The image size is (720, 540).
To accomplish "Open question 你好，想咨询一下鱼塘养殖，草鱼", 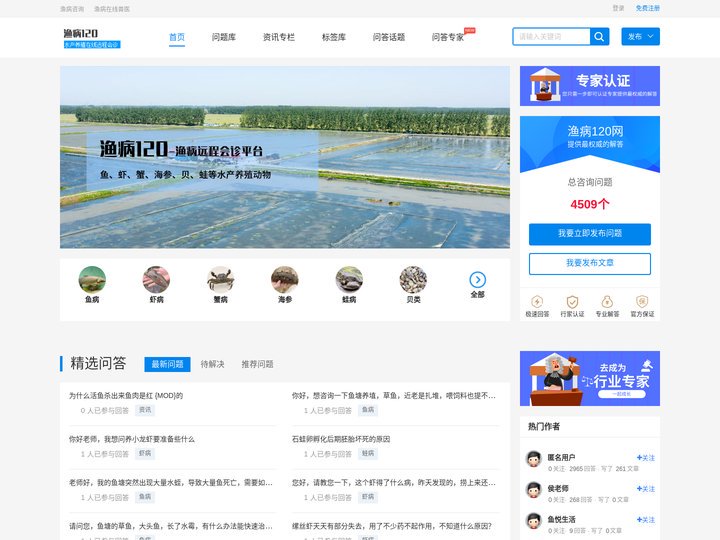I will click(394, 395).
